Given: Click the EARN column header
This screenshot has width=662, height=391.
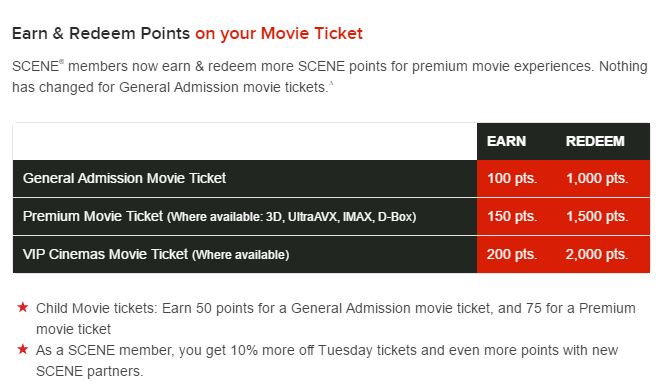Looking at the screenshot, I should click(x=506, y=141).
